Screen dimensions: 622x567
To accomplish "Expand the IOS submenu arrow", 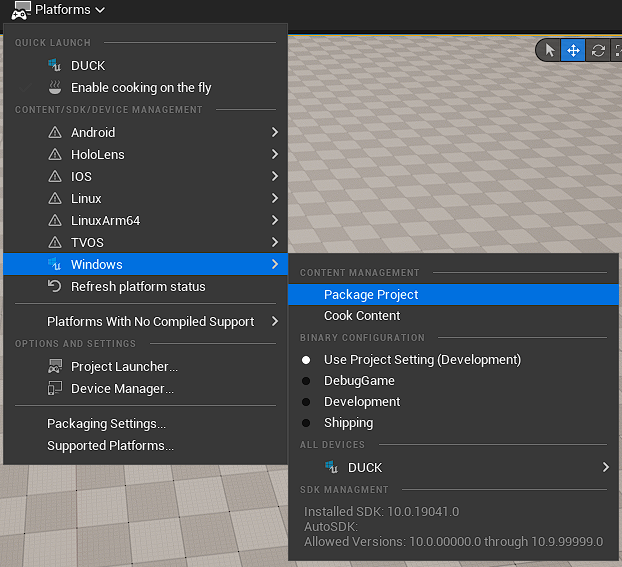I will [275, 176].
